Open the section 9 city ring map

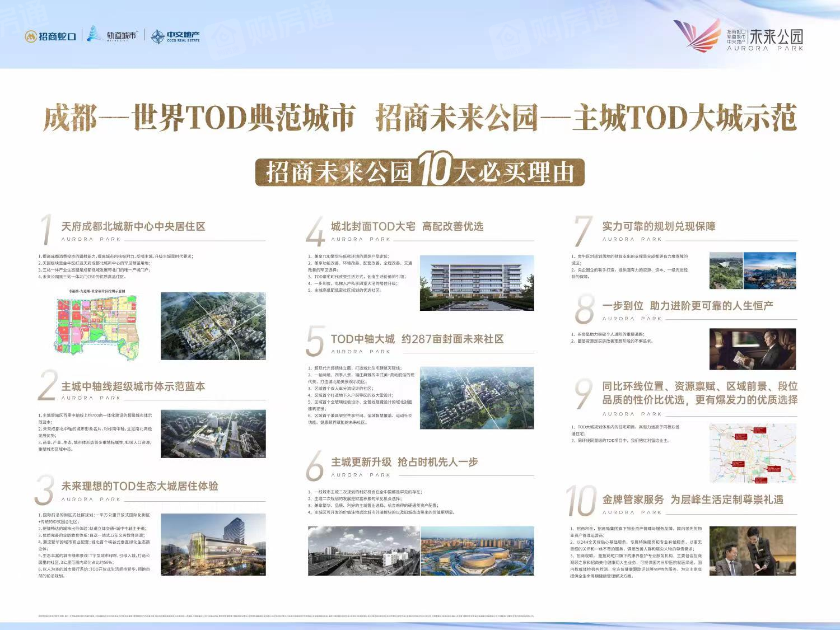point(753,453)
